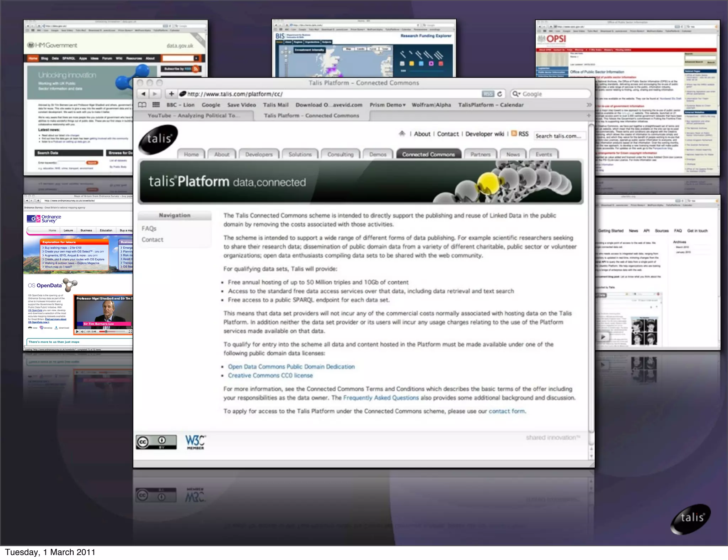The width and height of the screenshot is (728, 560).
Task: Click the browser back arrow button
Action: [x=143, y=94]
